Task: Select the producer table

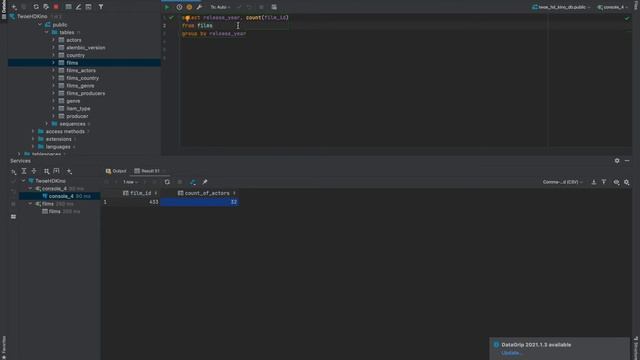Action: 77,116
